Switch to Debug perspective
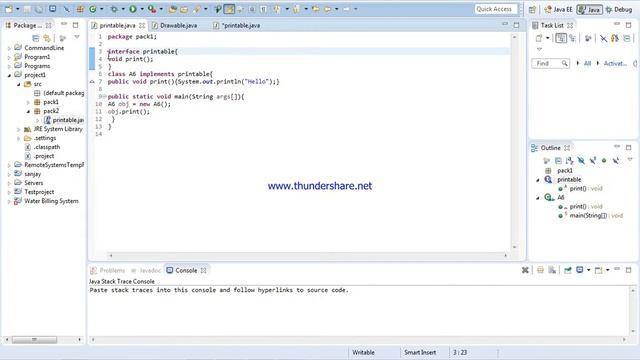640x360 pixels. 619,9
